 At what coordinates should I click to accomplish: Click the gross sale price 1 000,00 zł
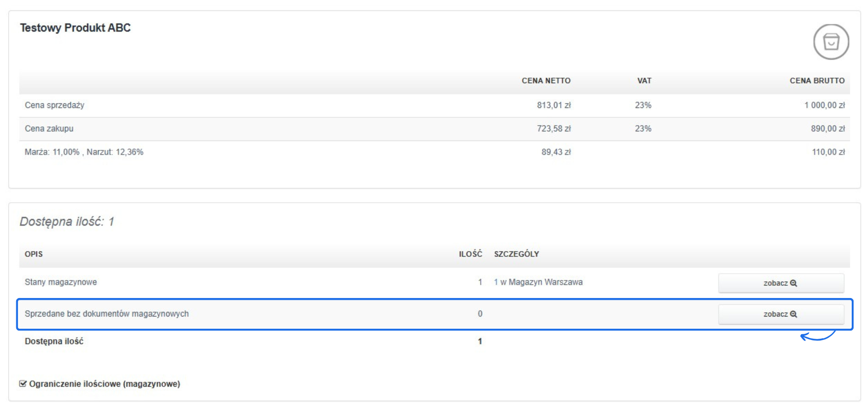(x=824, y=105)
